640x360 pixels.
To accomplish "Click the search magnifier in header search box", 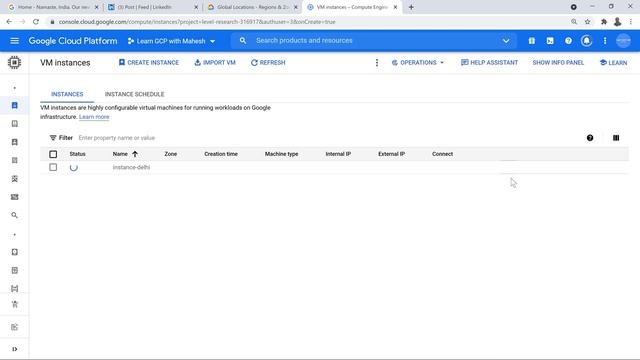I will click(243, 40).
